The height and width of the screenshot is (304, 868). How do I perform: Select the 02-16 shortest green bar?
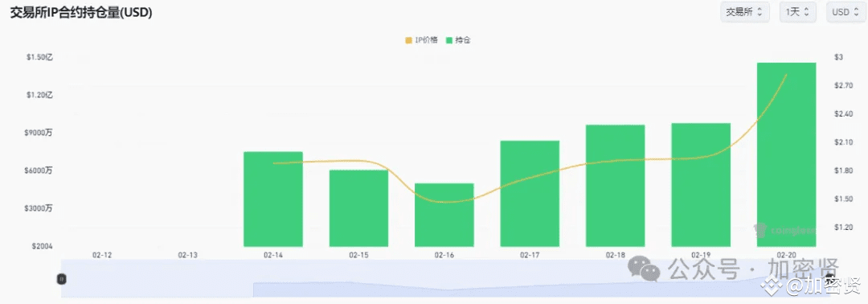point(444,215)
